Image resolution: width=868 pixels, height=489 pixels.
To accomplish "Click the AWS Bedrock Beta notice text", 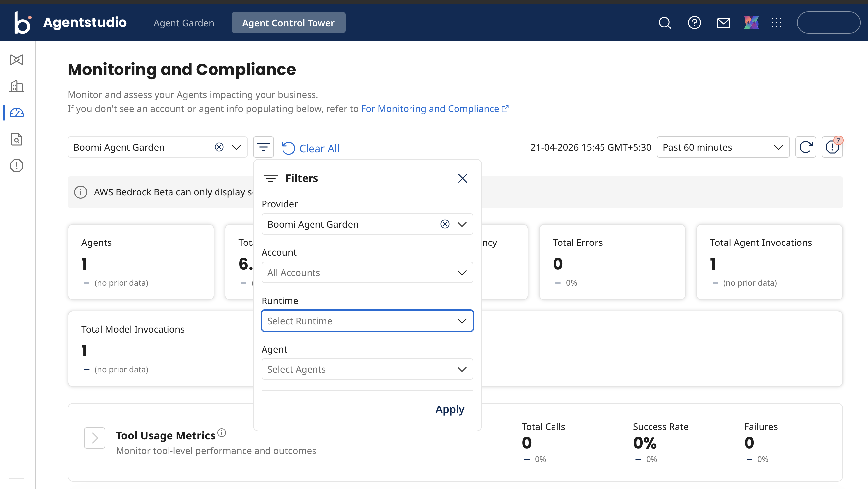I will coord(173,192).
